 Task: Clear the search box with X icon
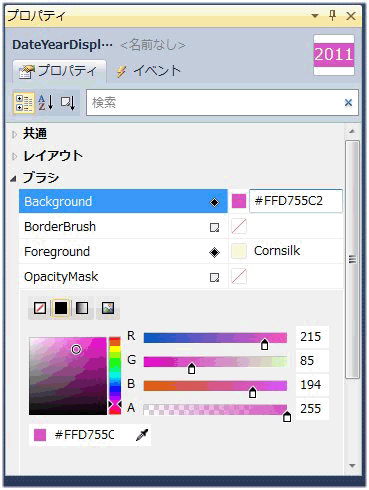pos(348,103)
